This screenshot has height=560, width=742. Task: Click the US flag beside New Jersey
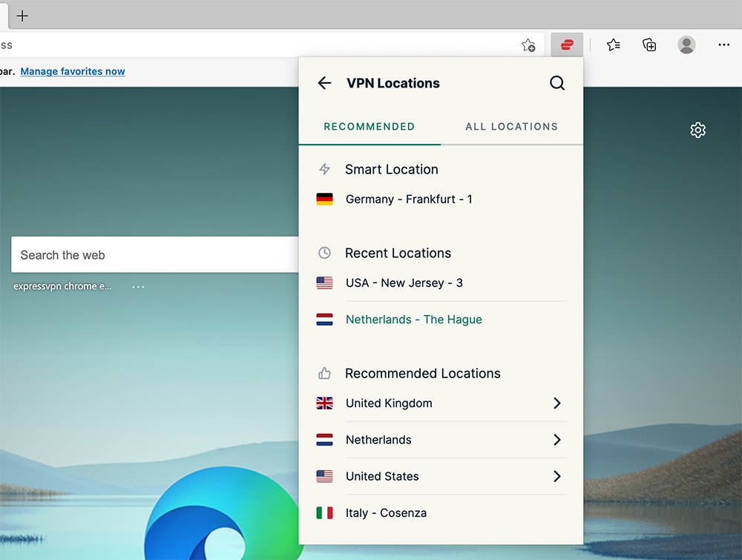click(x=325, y=283)
